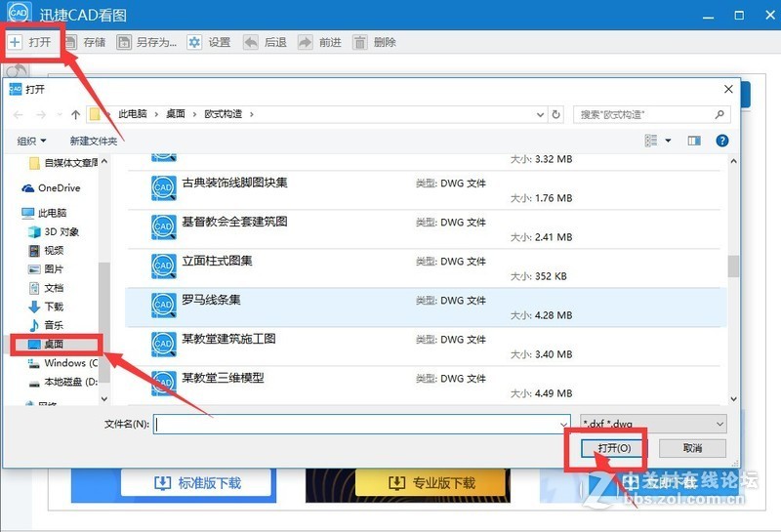Select 音乐 (Music) in the navigation pane

pyautogui.click(x=46, y=325)
